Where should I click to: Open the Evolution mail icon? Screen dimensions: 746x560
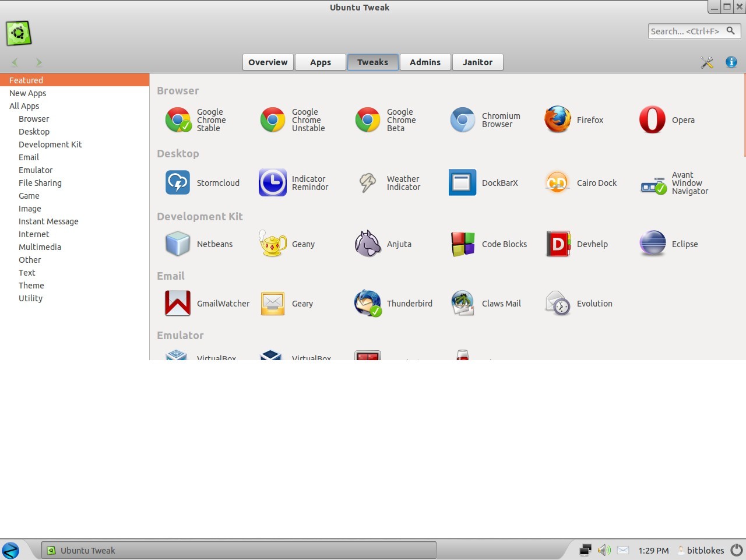(558, 304)
